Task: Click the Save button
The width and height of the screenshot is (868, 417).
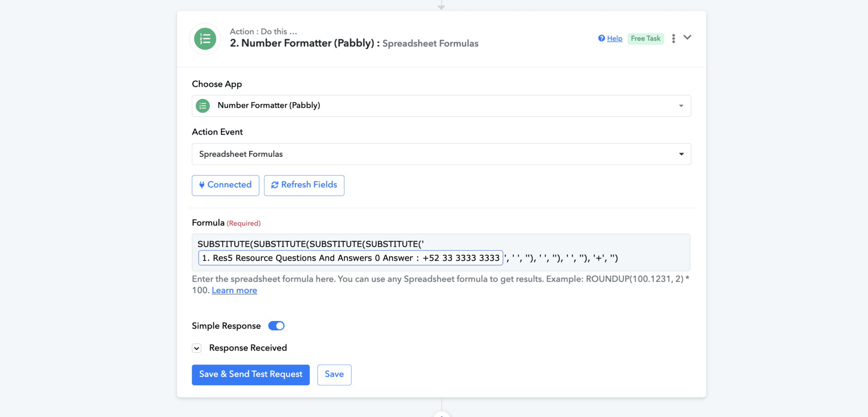Action: coord(334,375)
